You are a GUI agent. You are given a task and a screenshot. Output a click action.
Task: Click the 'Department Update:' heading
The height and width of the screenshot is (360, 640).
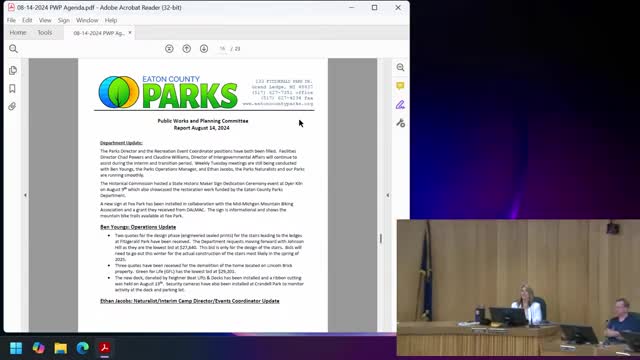pyautogui.click(x=121, y=143)
